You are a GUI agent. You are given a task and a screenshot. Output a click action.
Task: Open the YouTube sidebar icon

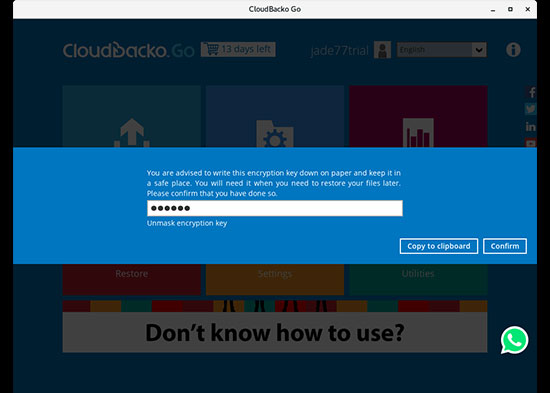click(531, 142)
